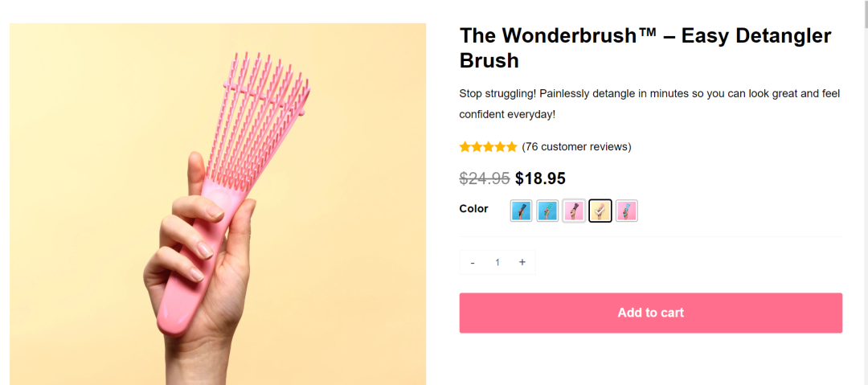Click the Wonderbrush product title
This screenshot has width=868, height=385.
pyautogui.click(x=645, y=47)
